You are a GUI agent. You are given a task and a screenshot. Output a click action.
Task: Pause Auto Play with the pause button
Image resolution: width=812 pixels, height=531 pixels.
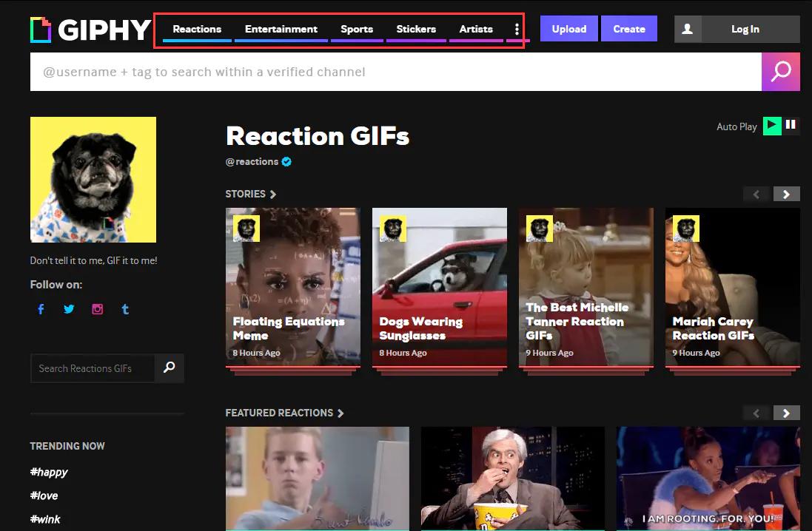791,125
